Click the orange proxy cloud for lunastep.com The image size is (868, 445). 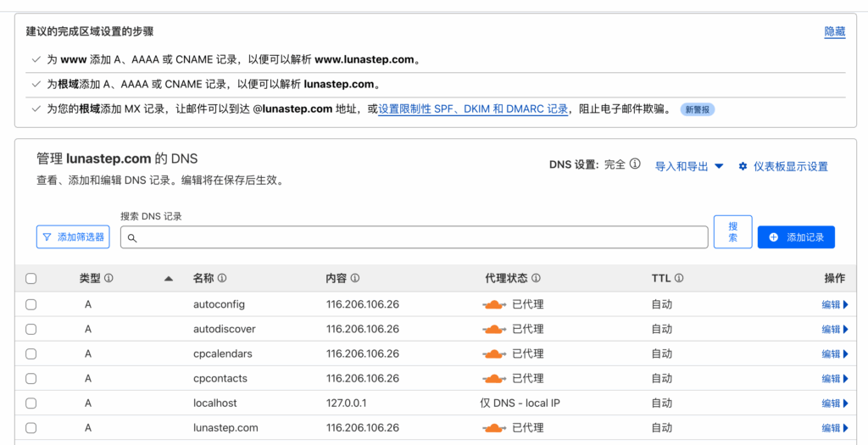coord(494,428)
